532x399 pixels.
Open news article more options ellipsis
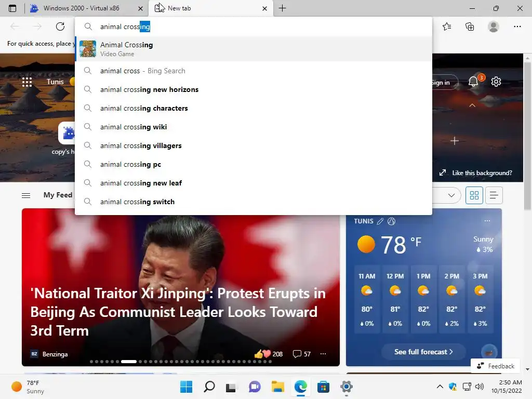(x=323, y=354)
